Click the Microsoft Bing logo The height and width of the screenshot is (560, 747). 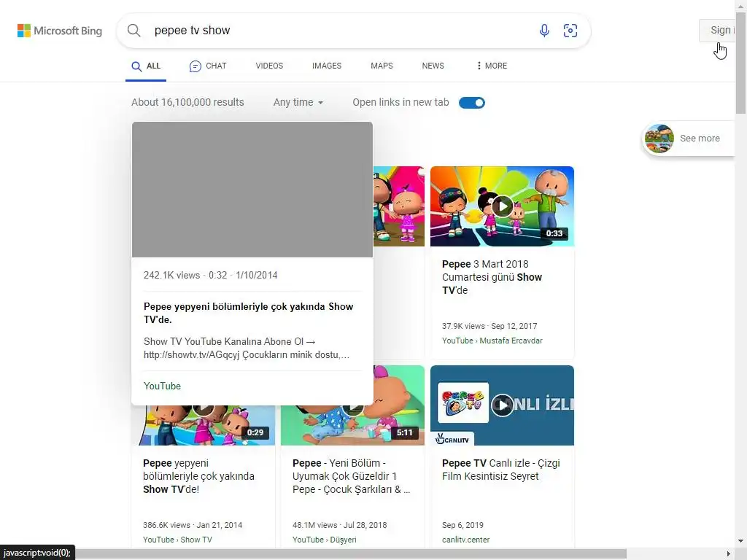click(x=60, y=31)
